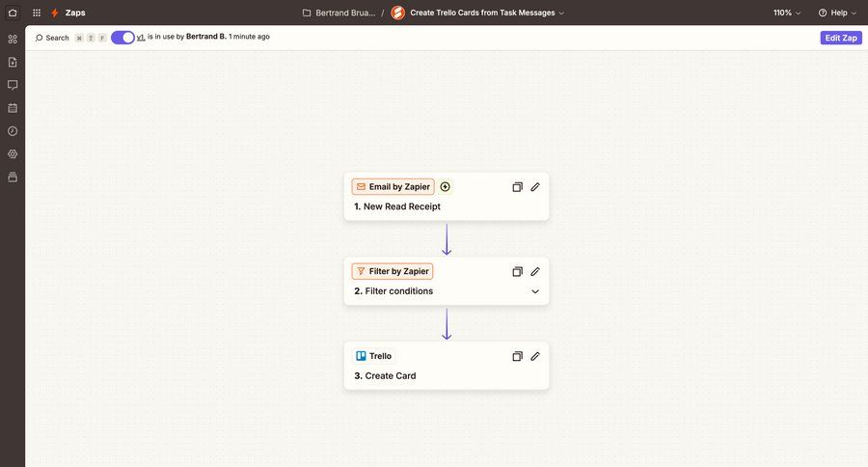Click the 'Bertrand B.' user name
Screen dimensions: 868x467
point(206,37)
